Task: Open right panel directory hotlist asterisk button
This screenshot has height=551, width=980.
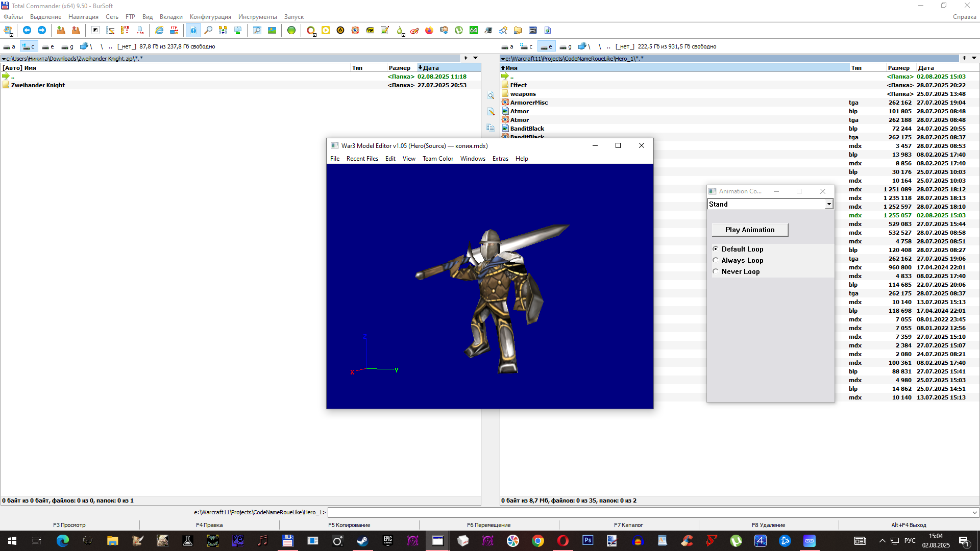Action: pos(964,58)
